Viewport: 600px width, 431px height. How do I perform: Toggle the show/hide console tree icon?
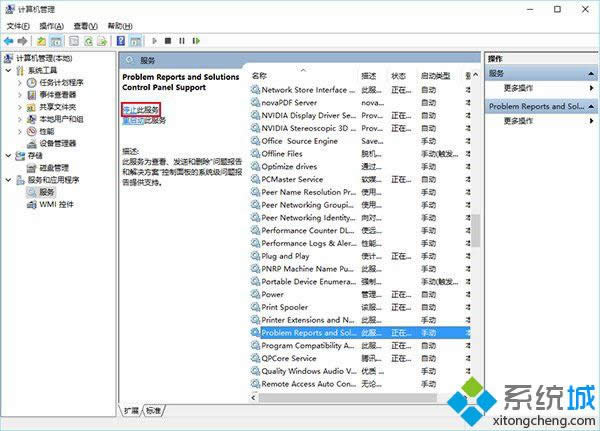pyautogui.click(x=57, y=41)
